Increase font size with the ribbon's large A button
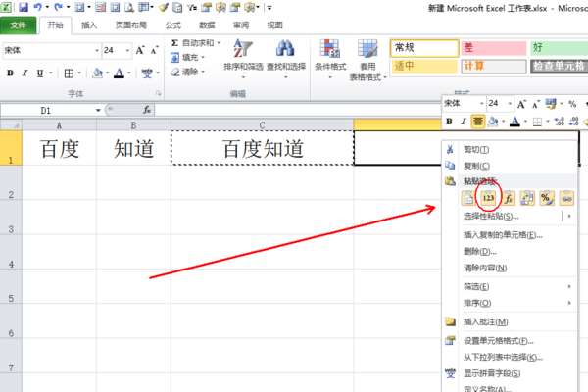 [x=140, y=50]
